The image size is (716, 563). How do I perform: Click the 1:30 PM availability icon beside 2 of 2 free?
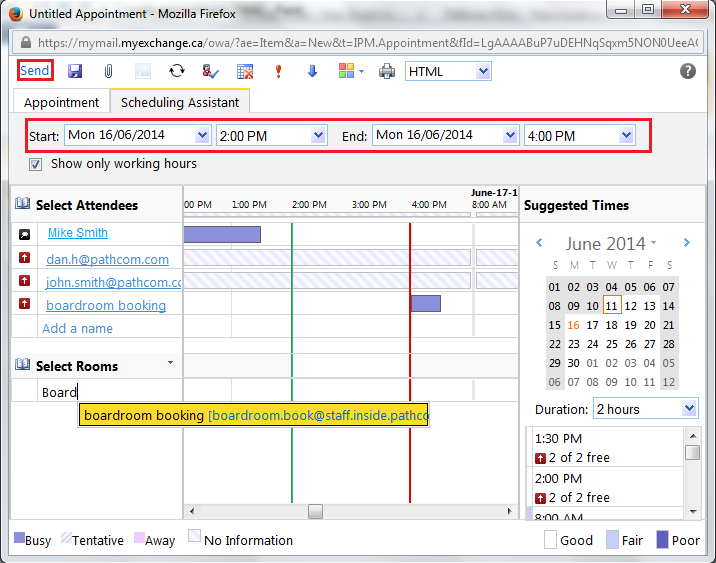point(540,458)
